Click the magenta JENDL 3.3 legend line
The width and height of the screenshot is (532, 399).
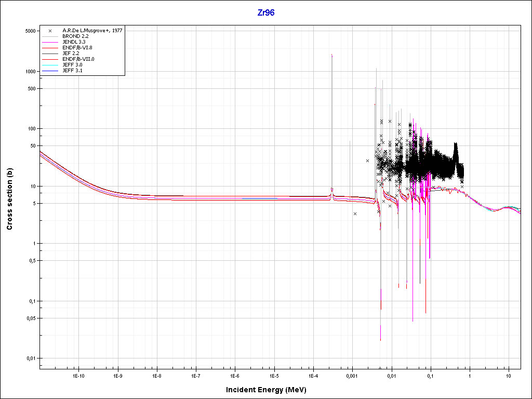click(x=50, y=42)
